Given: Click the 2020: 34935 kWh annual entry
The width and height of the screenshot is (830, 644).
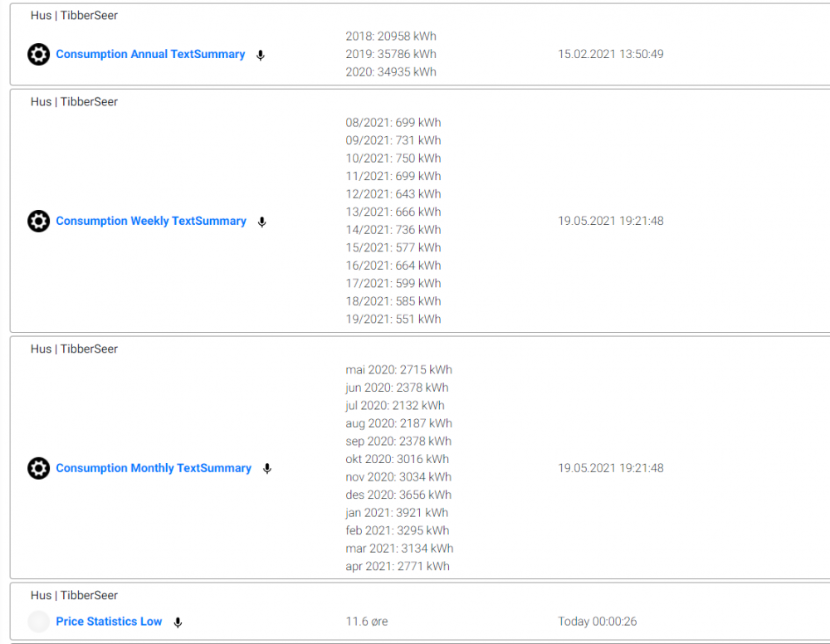Looking at the screenshot, I should point(391,72).
